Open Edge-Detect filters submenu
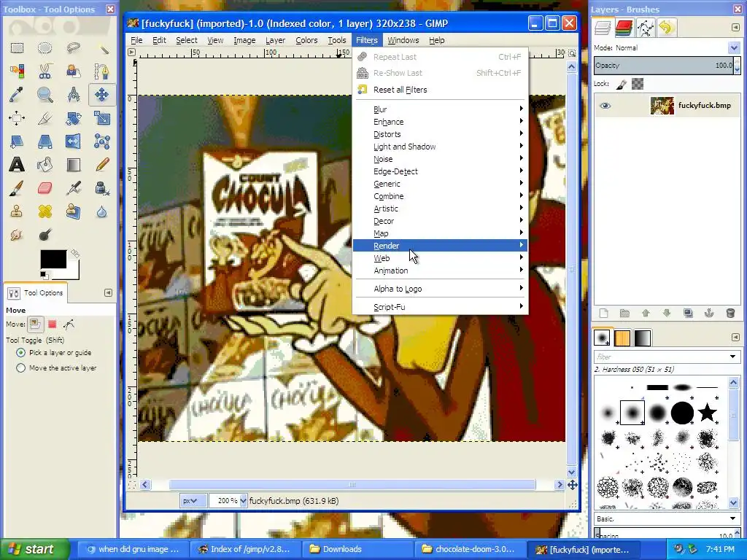Image resolution: width=747 pixels, height=560 pixels. [x=440, y=171]
